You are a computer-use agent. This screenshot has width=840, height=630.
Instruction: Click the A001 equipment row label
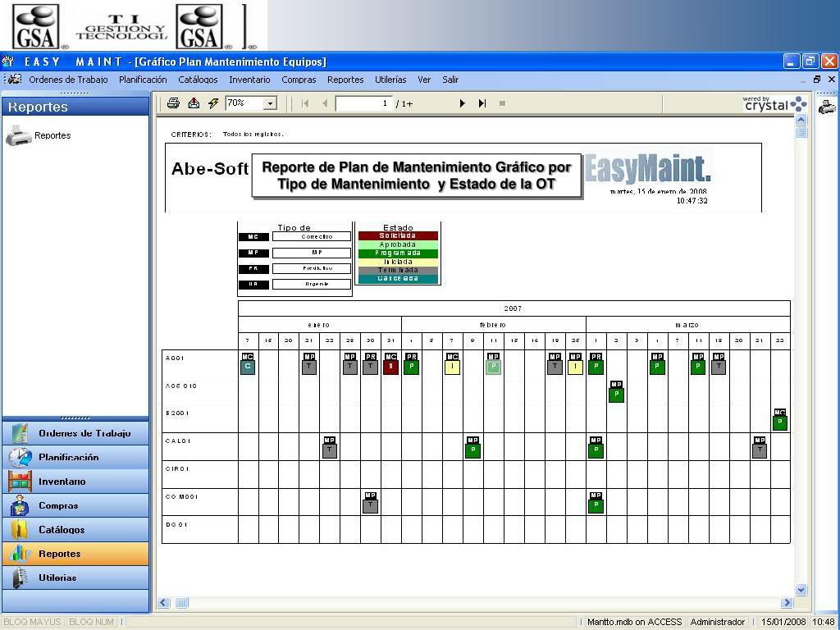click(x=175, y=358)
